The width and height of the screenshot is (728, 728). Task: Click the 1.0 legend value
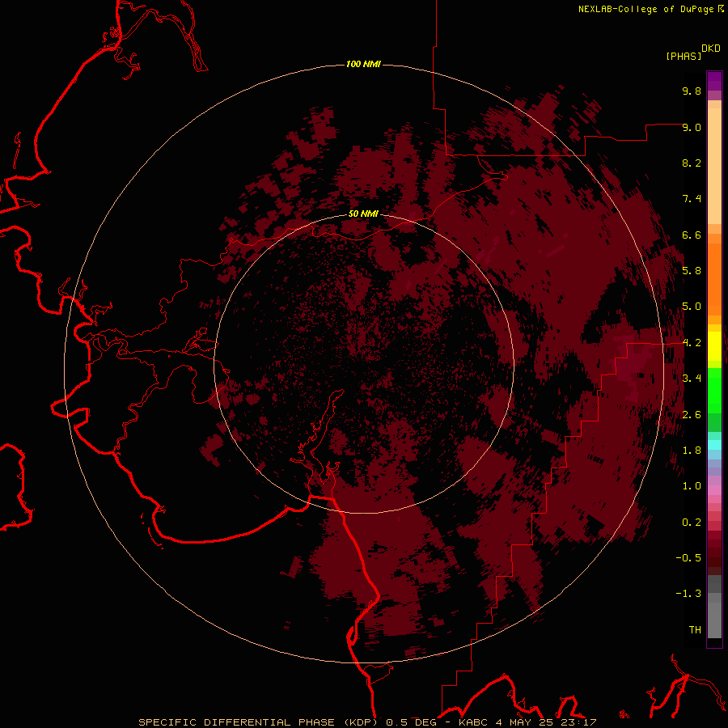tap(692, 486)
